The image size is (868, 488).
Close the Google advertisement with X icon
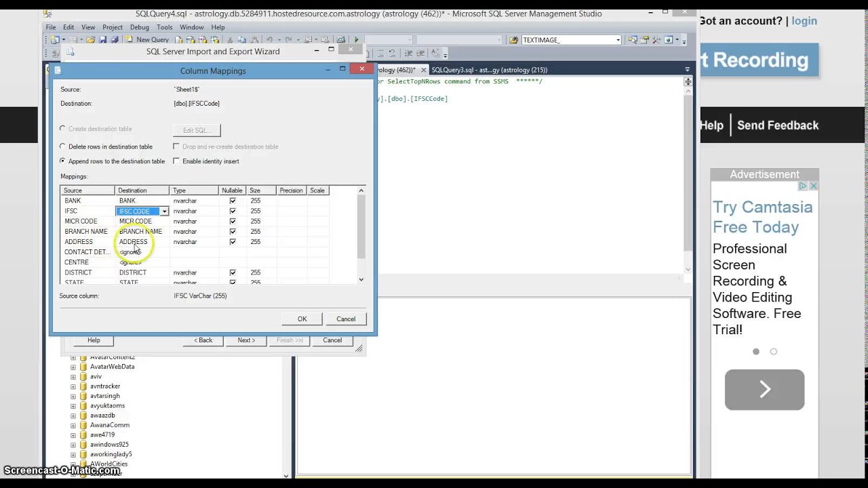click(x=814, y=186)
